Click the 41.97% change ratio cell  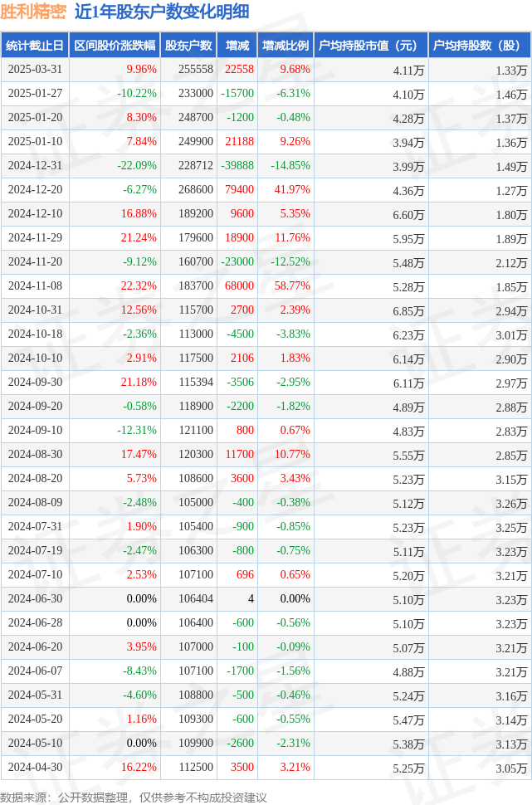(292, 189)
